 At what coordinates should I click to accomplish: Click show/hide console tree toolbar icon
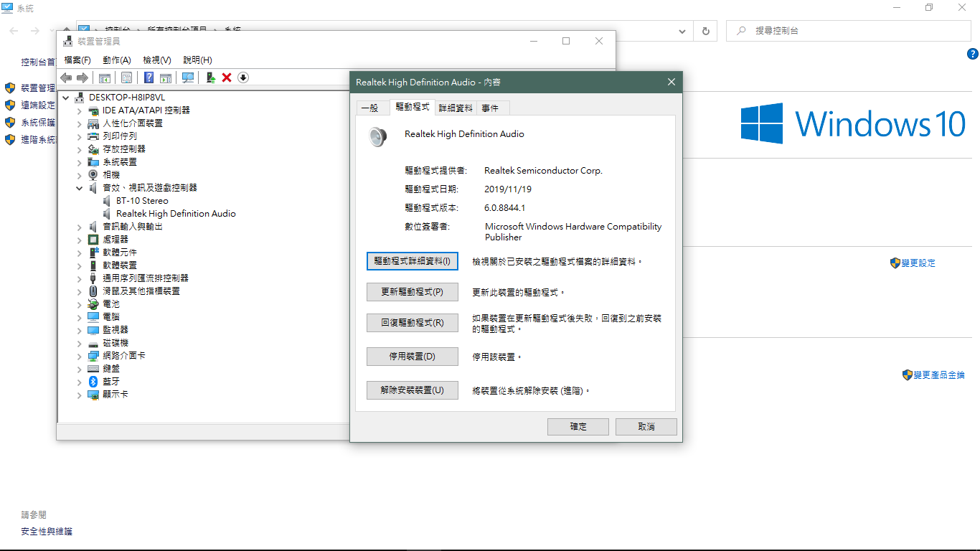(105, 77)
